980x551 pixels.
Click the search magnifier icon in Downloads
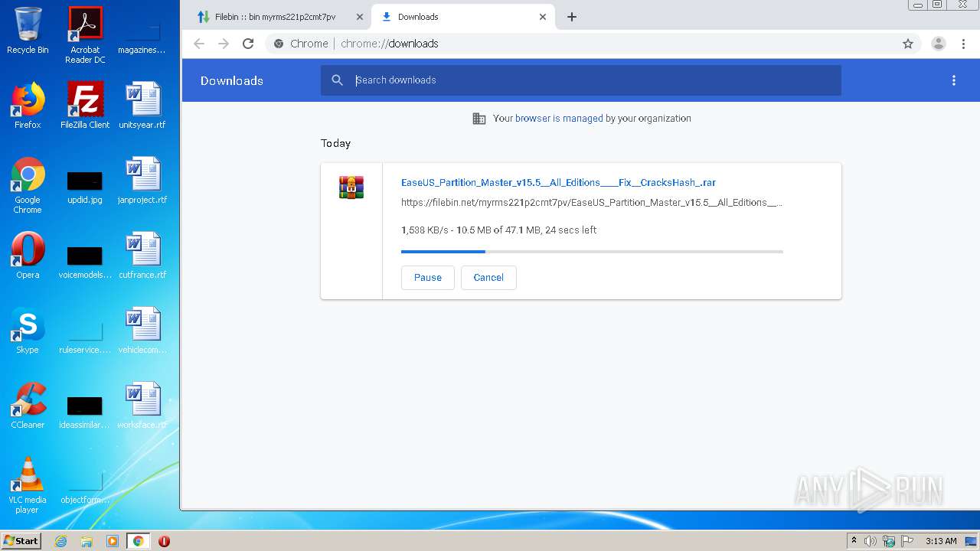338,80
